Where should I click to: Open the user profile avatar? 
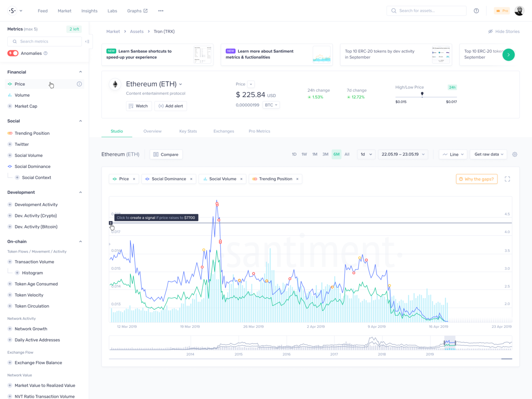519,11
